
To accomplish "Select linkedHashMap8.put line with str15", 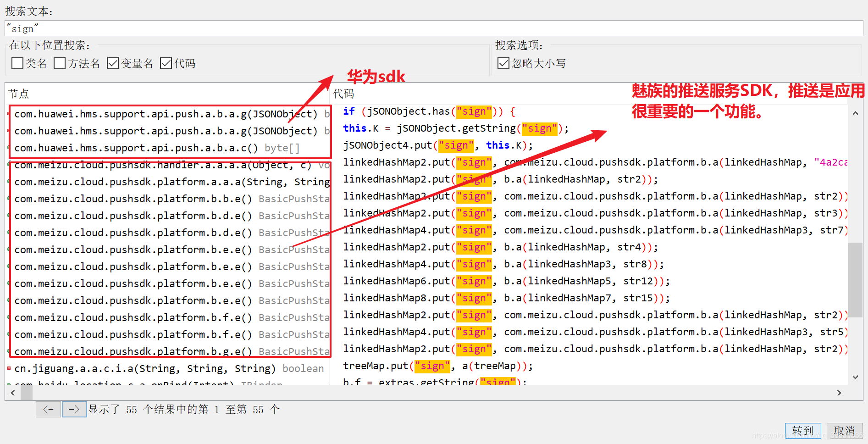I will coord(506,298).
